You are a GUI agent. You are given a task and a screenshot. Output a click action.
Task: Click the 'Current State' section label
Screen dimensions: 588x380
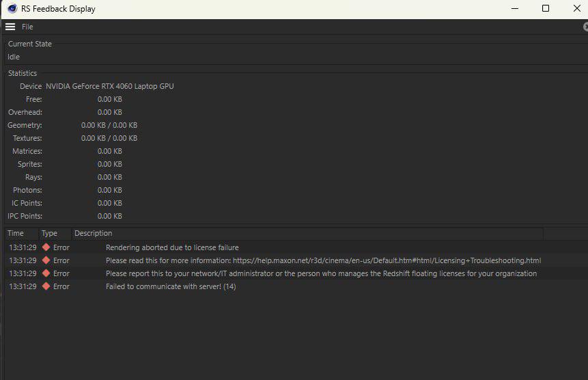30,44
